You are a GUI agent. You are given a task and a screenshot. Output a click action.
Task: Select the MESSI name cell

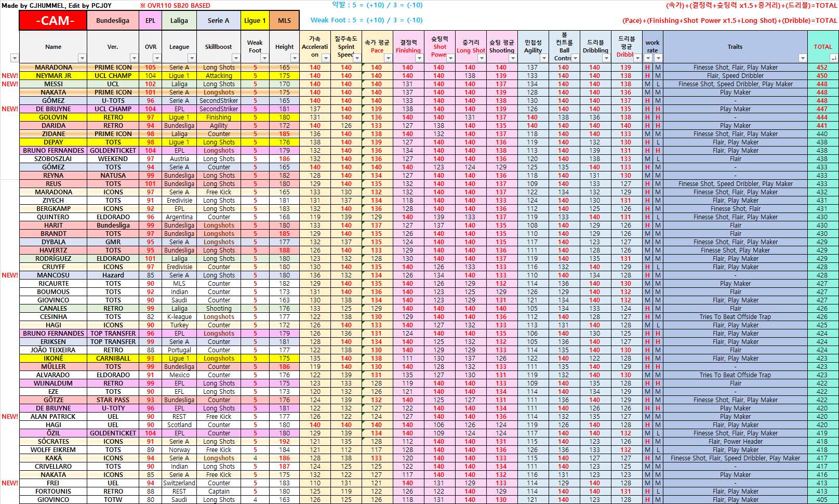53,84
